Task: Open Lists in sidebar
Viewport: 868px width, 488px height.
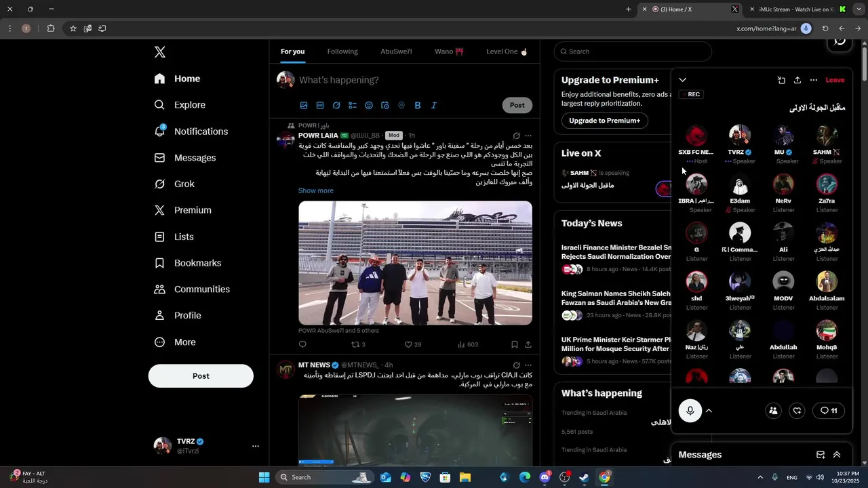Action: (x=174, y=237)
